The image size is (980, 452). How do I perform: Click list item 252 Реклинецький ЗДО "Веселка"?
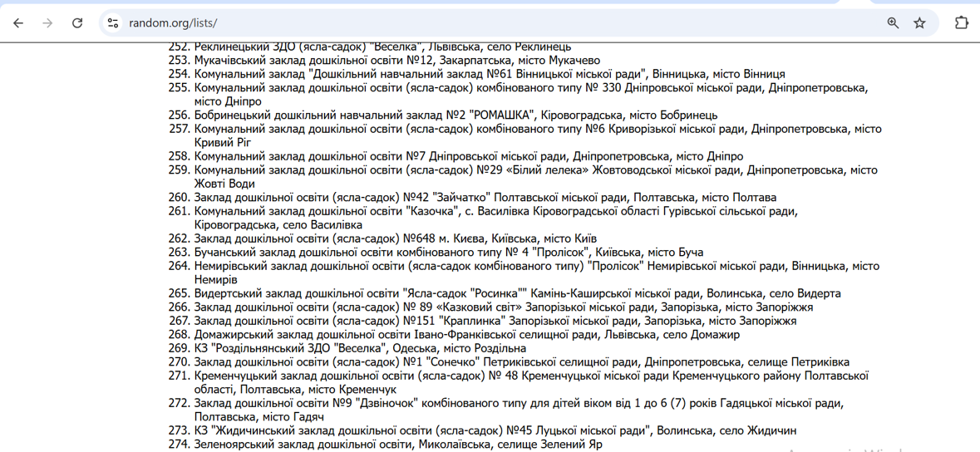tap(382, 47)
